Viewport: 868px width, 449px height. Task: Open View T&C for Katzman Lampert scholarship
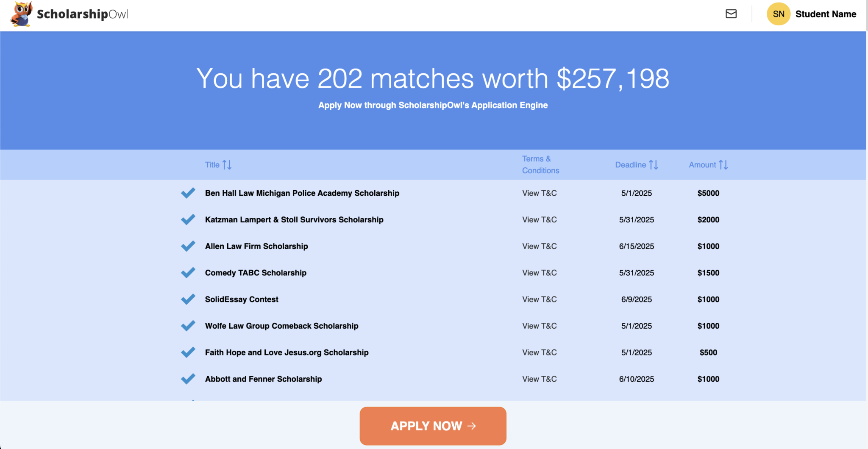[x=539, y=219]
